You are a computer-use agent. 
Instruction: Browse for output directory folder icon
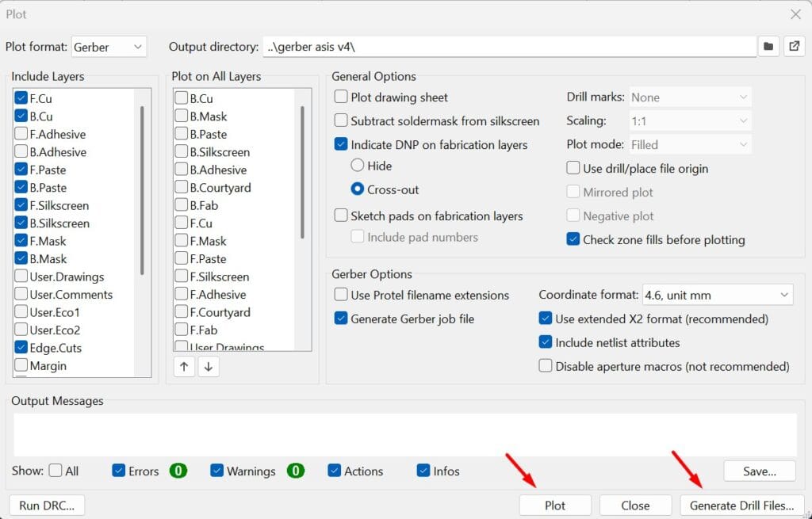(x=768, y=47)
